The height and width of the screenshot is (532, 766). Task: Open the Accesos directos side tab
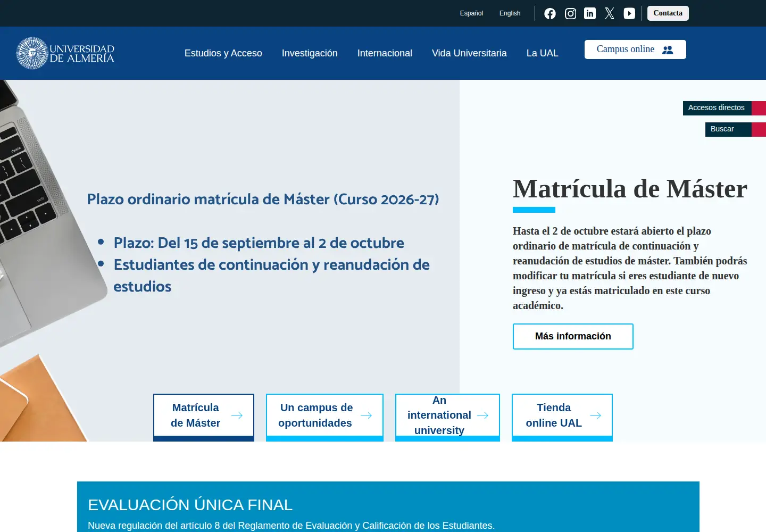point(725,108)
